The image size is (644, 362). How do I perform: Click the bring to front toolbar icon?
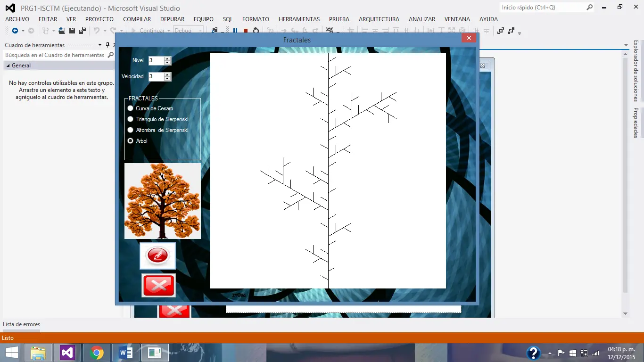pos(501,31)
